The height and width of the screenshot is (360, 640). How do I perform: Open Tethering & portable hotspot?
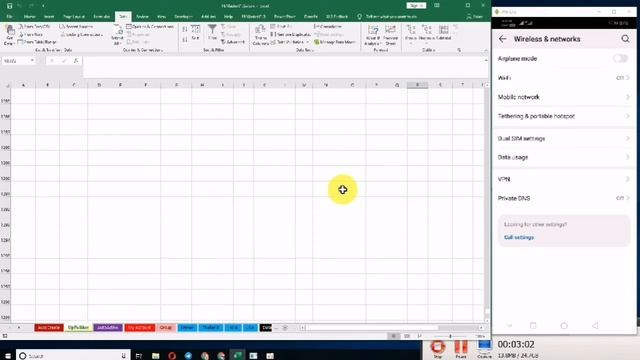[x=564, y=116]
